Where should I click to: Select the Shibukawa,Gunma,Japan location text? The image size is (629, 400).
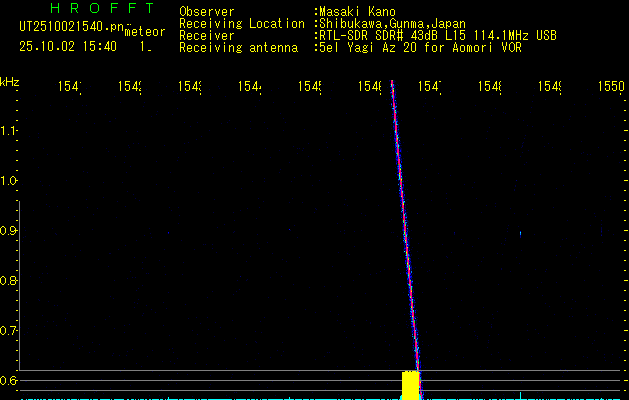tap(392, 23)
